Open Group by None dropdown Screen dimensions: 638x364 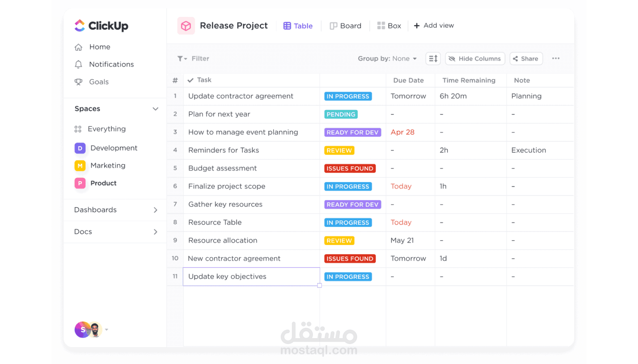click(x=387, y=59)
